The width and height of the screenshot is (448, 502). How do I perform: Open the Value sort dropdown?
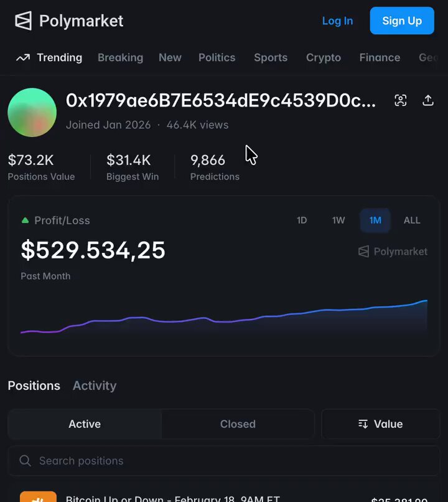tap(380, 424)
